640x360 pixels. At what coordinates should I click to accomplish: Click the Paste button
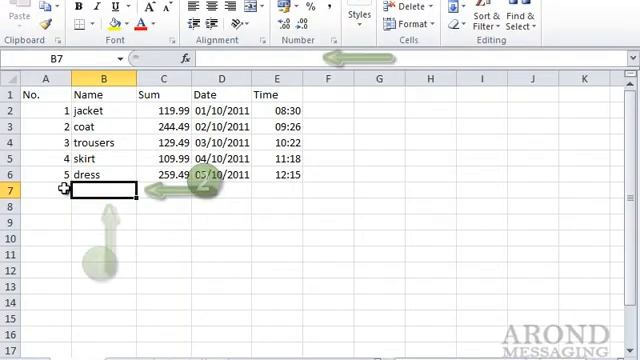(19, 13)
